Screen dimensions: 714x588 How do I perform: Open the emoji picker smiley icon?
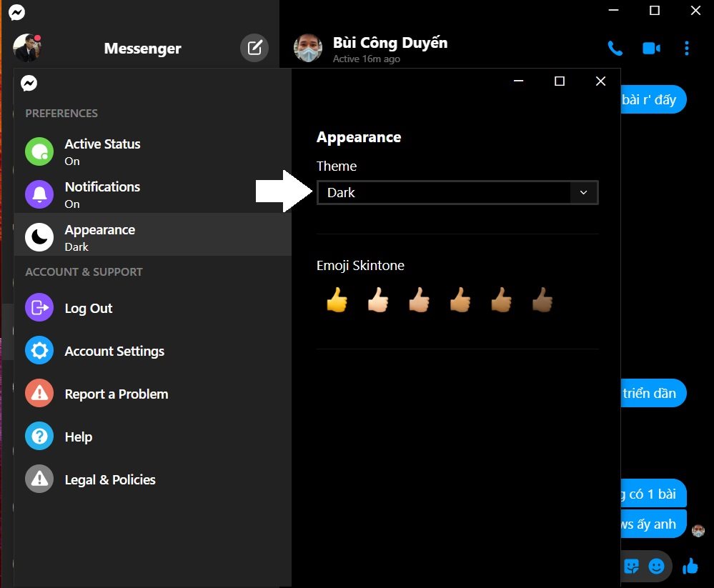(x=656, y=567)
